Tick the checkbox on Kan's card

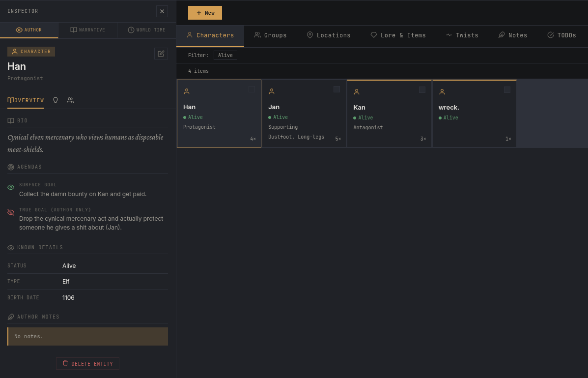pyautogui.click(x=422, y=90)
